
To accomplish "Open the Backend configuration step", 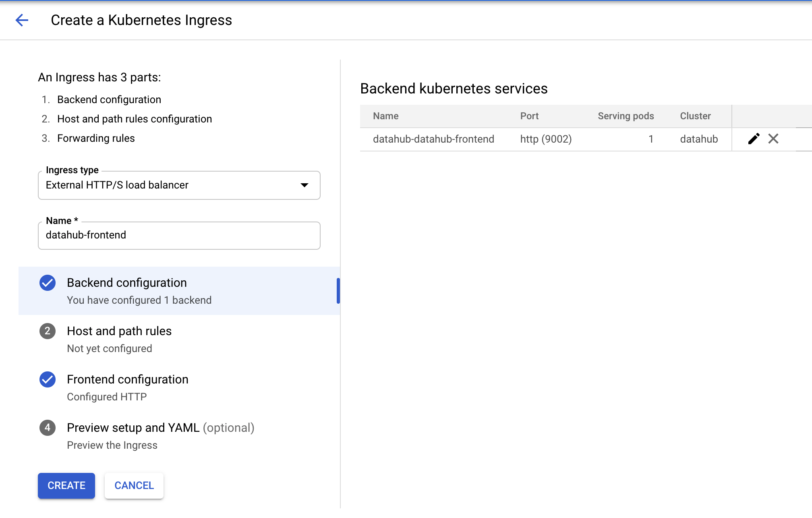I will click(x=127, y=283).
